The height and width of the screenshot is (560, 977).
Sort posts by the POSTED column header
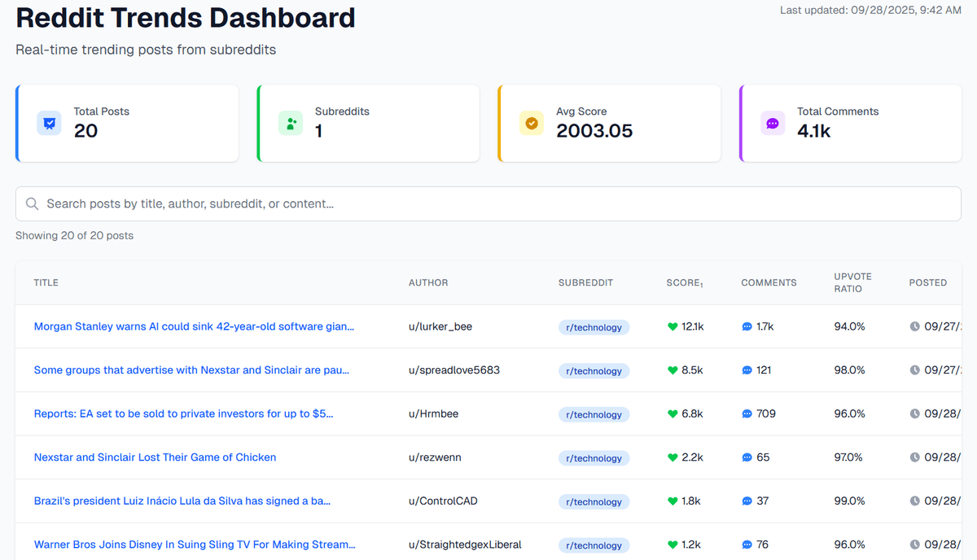pyautogui.click(x=928, y=282)
